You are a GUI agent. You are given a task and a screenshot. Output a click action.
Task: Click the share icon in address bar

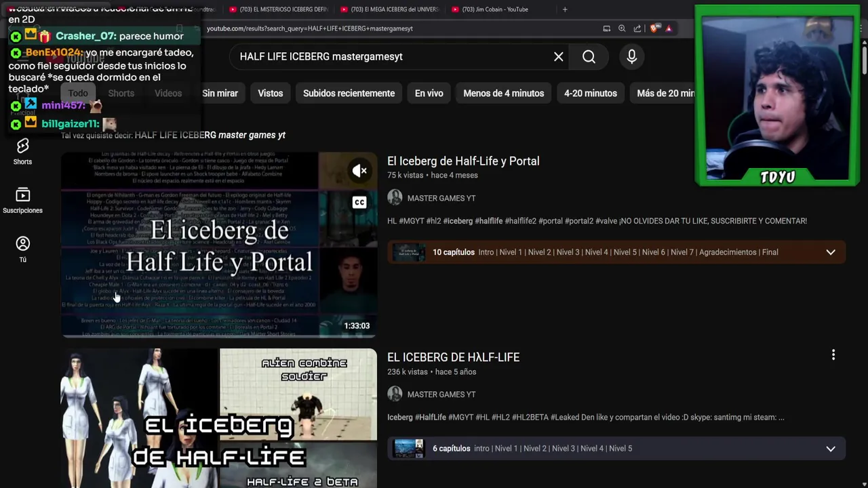[x=637, y=28]
